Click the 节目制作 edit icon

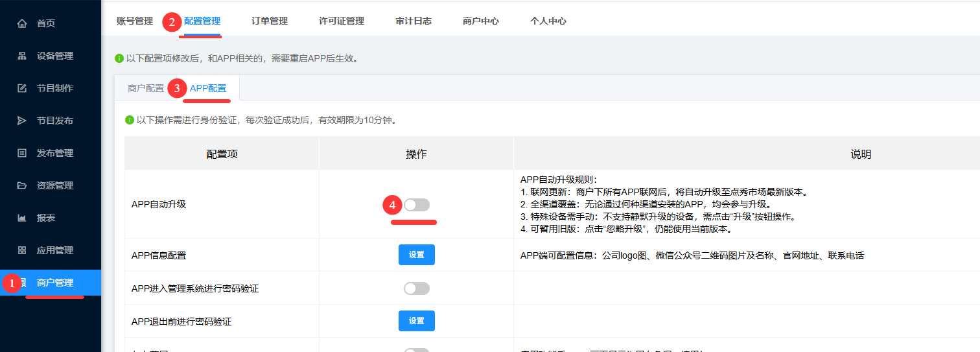pyautogui.click(x=22, y=88)
